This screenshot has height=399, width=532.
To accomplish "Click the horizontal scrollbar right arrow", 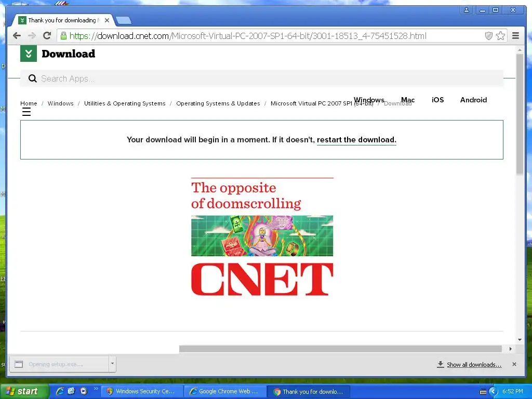I will 511,349.
